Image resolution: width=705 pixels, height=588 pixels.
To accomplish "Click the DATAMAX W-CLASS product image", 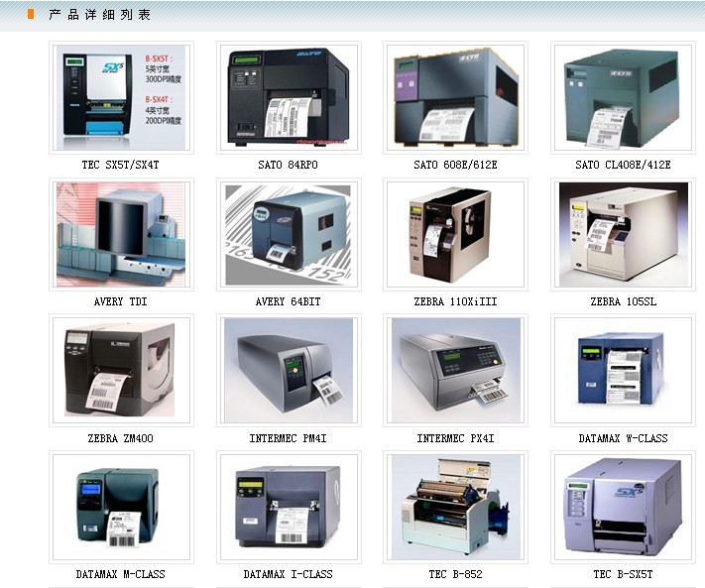I will click(623, 371).
